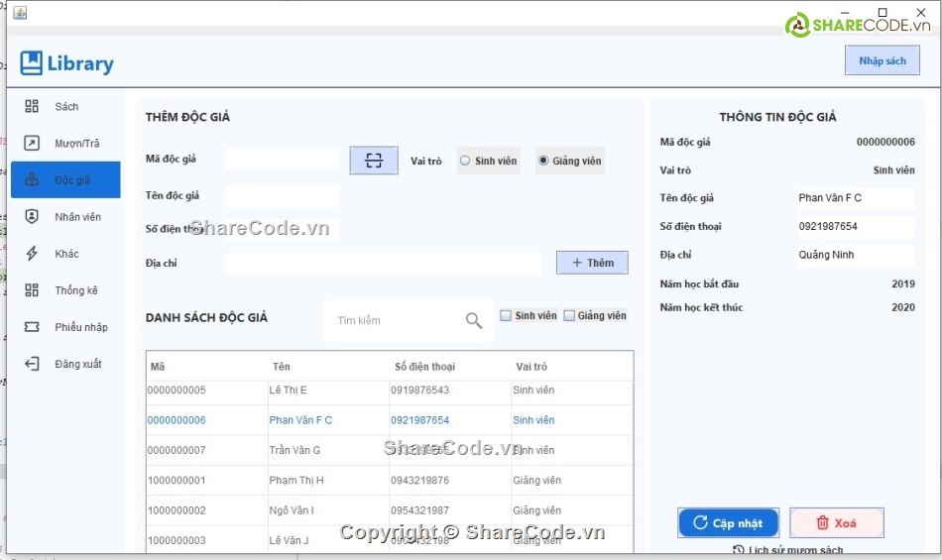This screenshot has width=942, height=560.
Task: Open the Sách menu item
Action: pos(65,106)
